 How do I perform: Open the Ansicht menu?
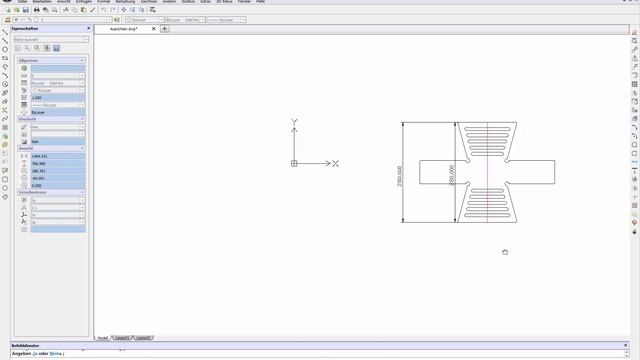tap(64, 2)
